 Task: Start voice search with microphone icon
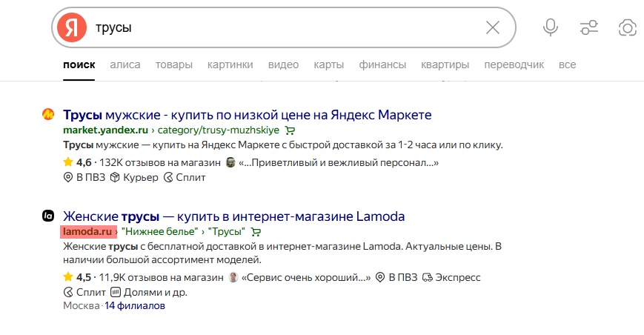551,27
